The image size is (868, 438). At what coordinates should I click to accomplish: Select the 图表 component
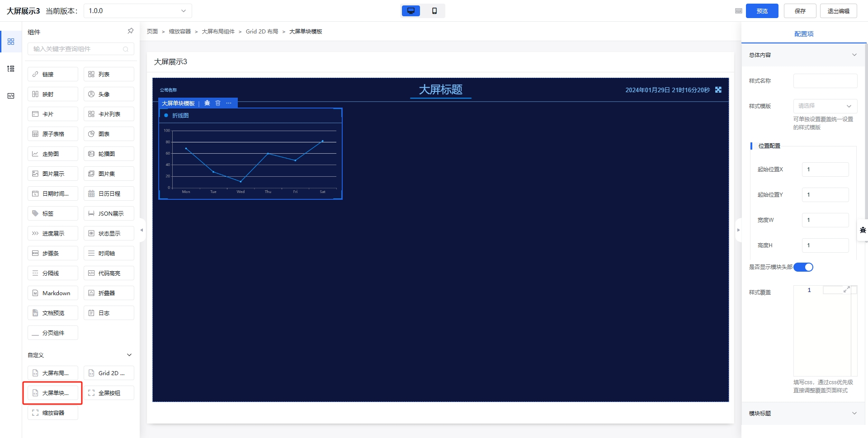click(109, 134)
